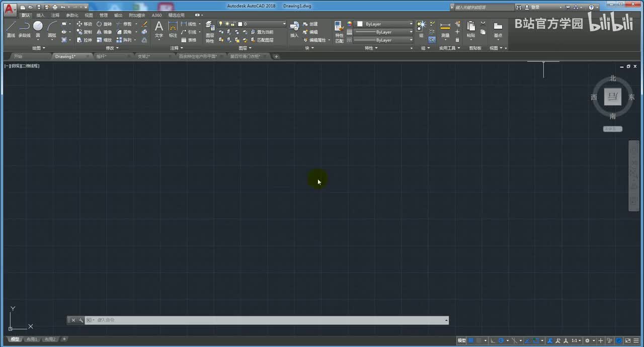Image resolution: width=644 pixels, height=347 pixels.
Task: Click the 旋转 (Rotate) tool
Action: pyautogui.click(x=104, y=24)
